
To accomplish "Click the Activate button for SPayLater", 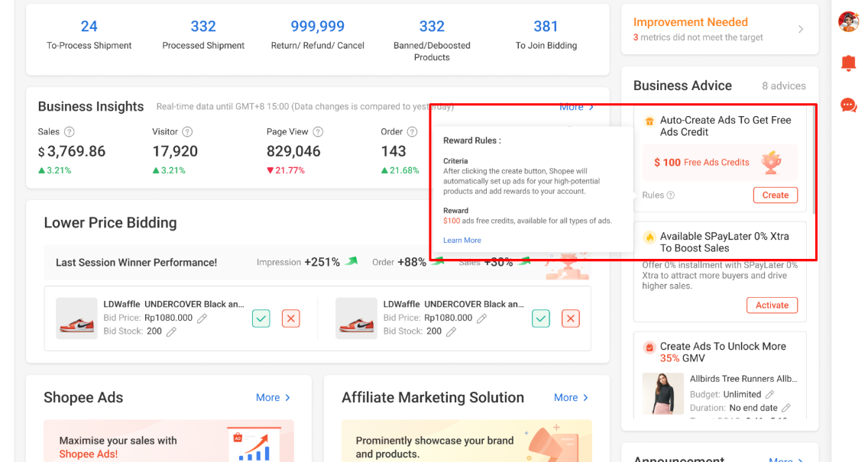I will click(772, 305).
